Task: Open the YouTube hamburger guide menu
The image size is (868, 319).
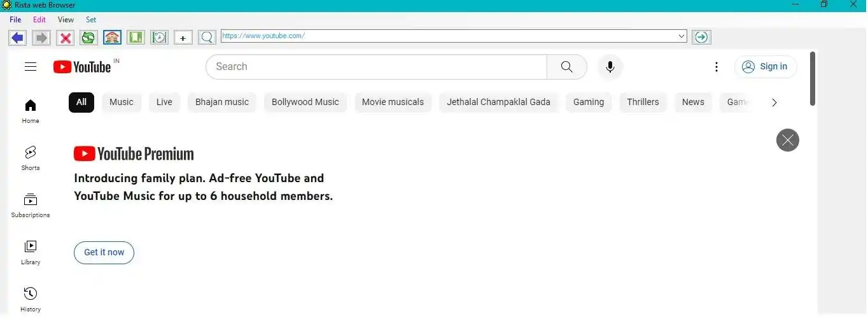Action: coord(31,67)
